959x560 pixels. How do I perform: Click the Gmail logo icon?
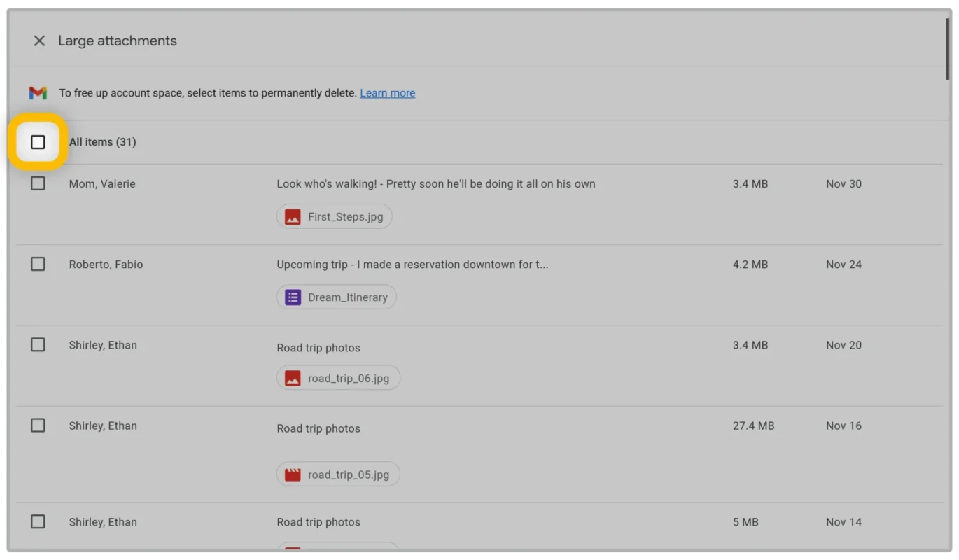[38, 93]
